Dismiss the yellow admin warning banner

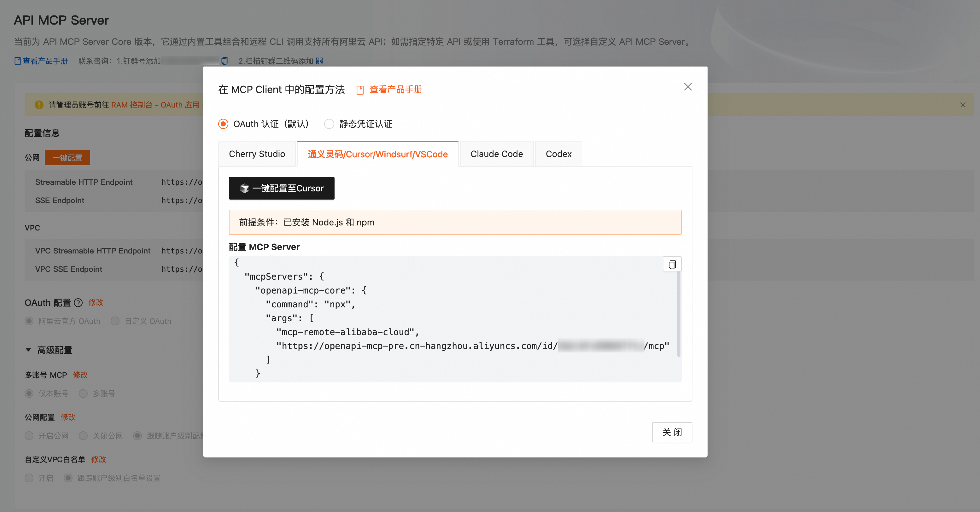[x=962, y=105]
